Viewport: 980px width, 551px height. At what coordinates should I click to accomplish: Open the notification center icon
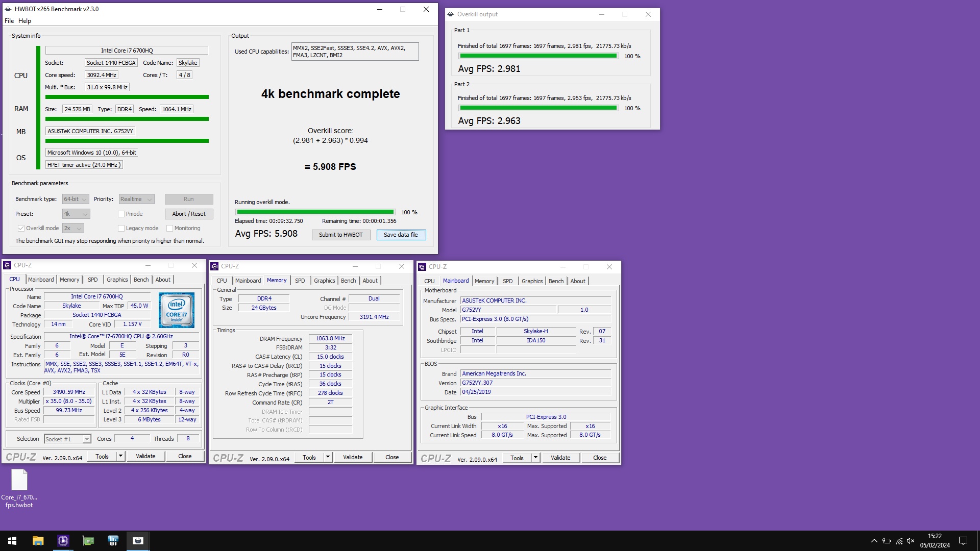coord(963,541)
